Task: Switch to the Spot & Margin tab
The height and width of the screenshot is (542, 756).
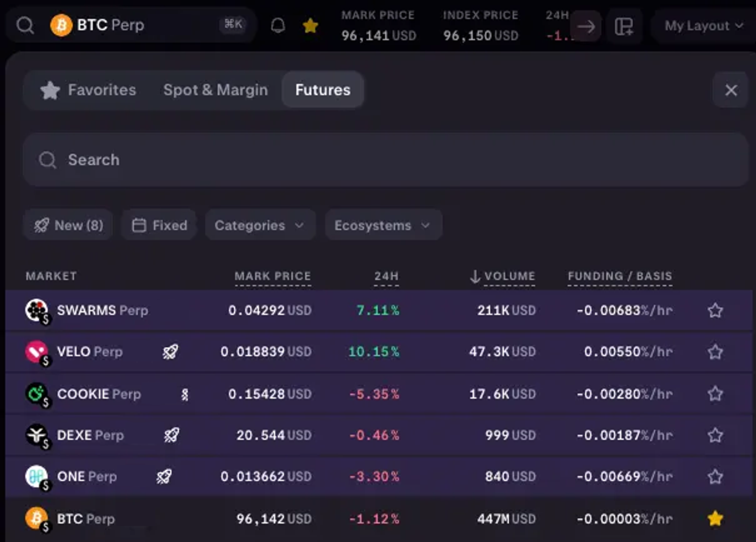Action: (216, 90)
